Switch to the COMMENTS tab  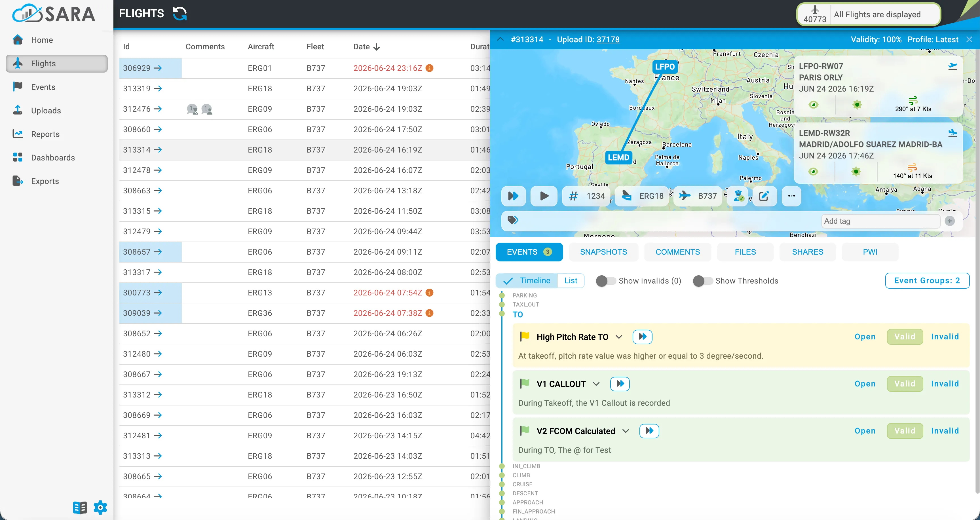tap(677, 252)
